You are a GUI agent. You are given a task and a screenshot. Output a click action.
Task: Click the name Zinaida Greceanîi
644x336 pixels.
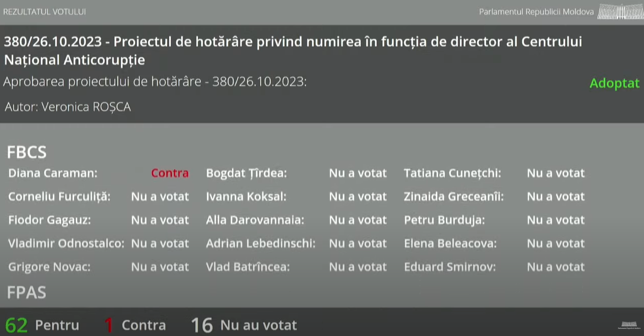454,196
